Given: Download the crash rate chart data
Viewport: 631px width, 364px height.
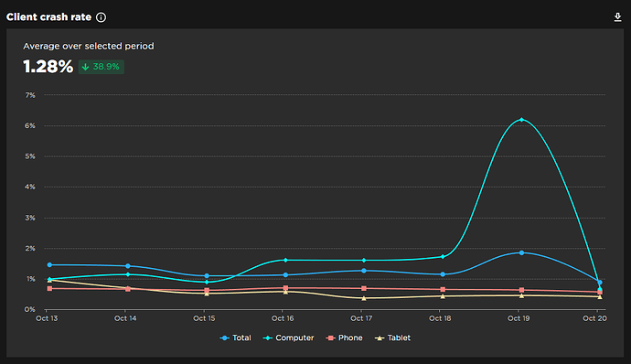Looking at the screenshot, I should click(617, 16).
